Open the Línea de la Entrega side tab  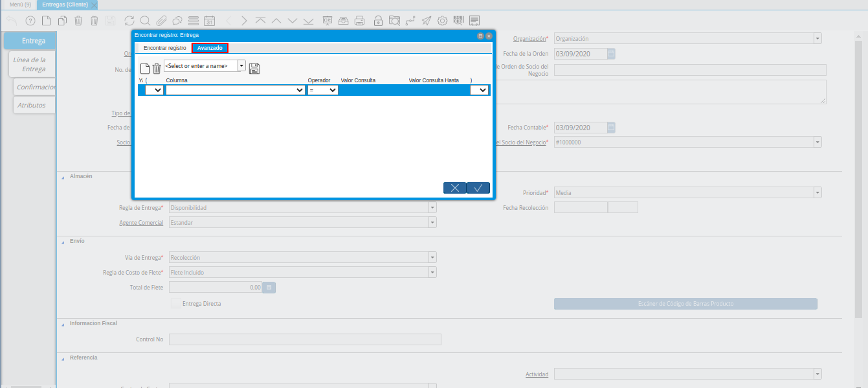click(33, 64)
